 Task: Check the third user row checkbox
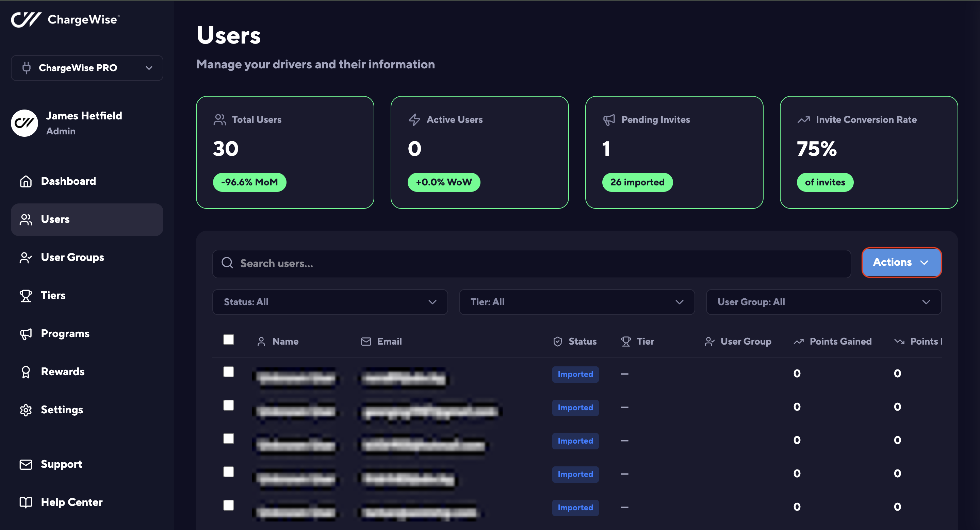(229, 438)
